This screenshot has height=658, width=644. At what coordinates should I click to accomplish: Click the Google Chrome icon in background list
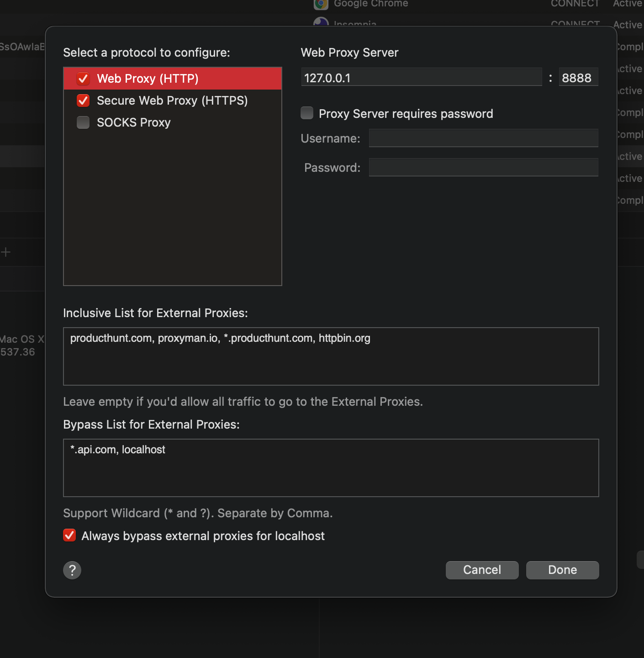pyautogui.click(x=321, y=4)
